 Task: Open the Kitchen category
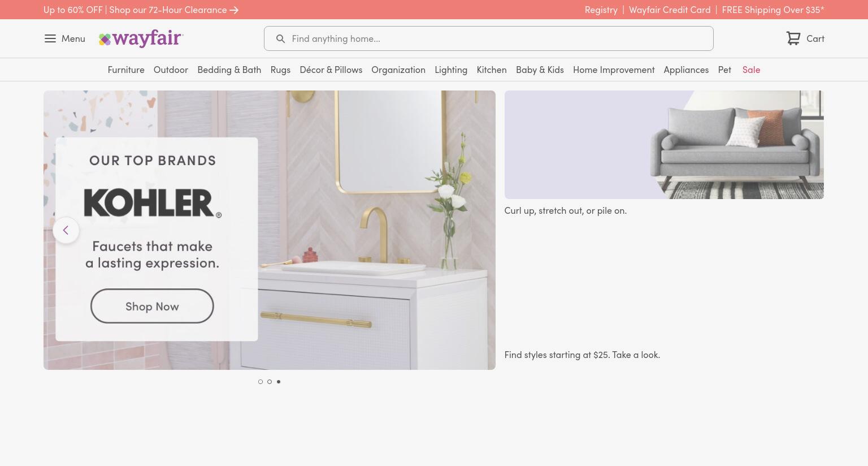pos(492,70)
